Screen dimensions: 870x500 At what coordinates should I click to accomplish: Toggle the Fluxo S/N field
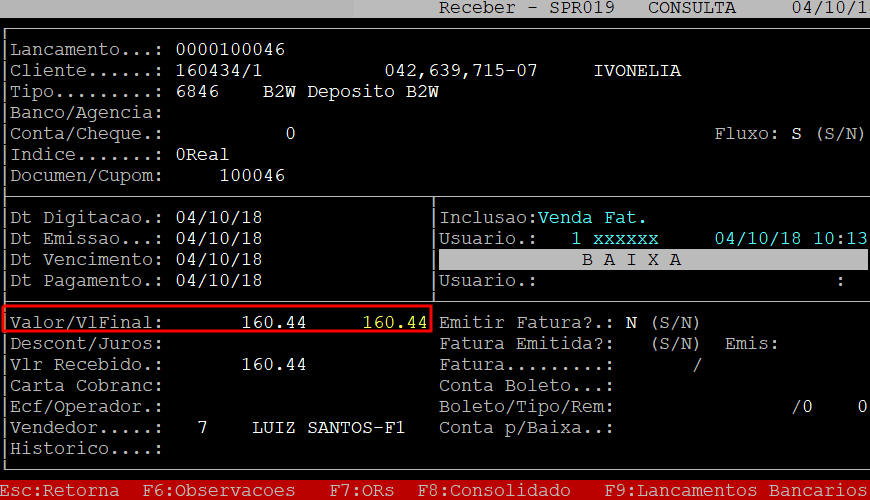797,133
